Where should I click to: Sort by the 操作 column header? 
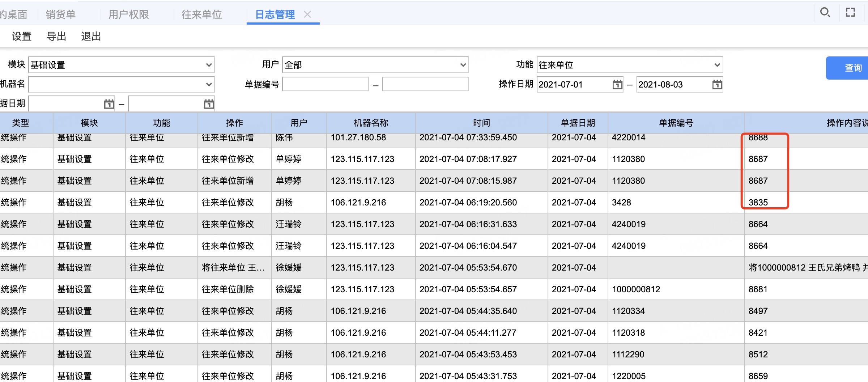pyautogui.click(x=235, y=123)
